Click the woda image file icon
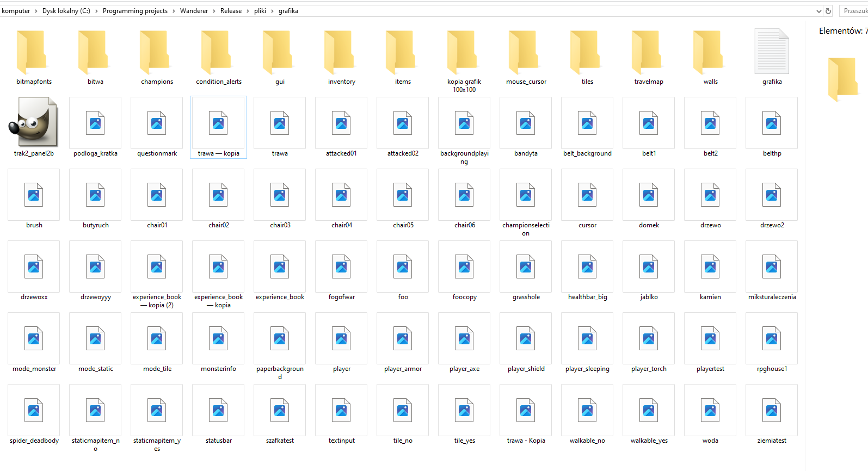This screenshot has width=868, height=471. tap(710, 411)
